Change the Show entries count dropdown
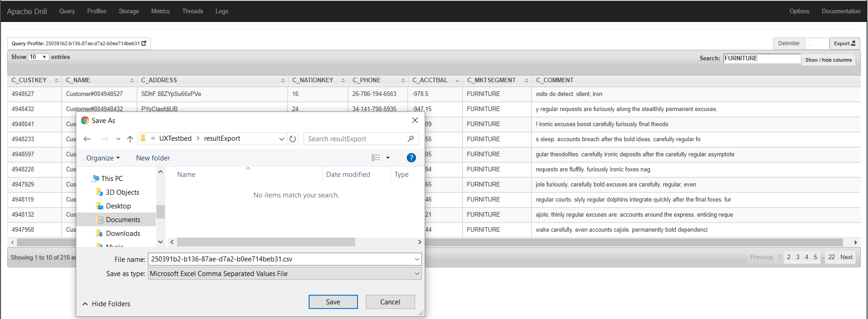This screenshot has width=868, height=319. pyautogui.click(x=38, y=57)
